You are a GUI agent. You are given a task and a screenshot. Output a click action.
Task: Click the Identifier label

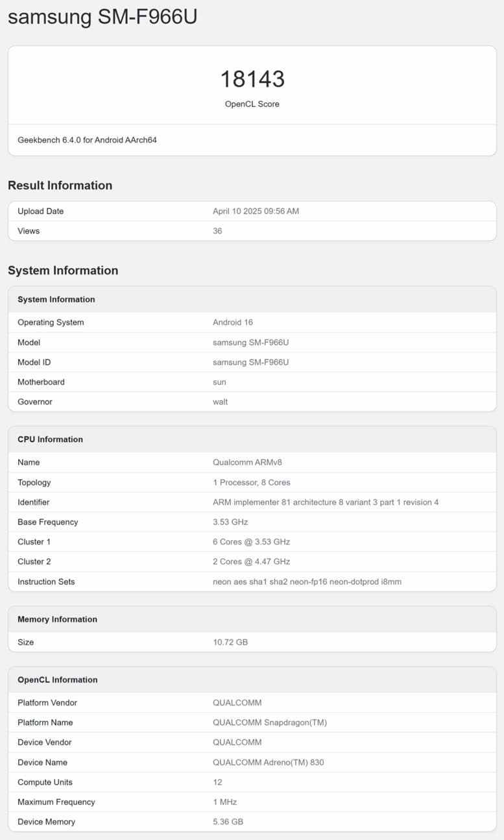pos(34,502)
